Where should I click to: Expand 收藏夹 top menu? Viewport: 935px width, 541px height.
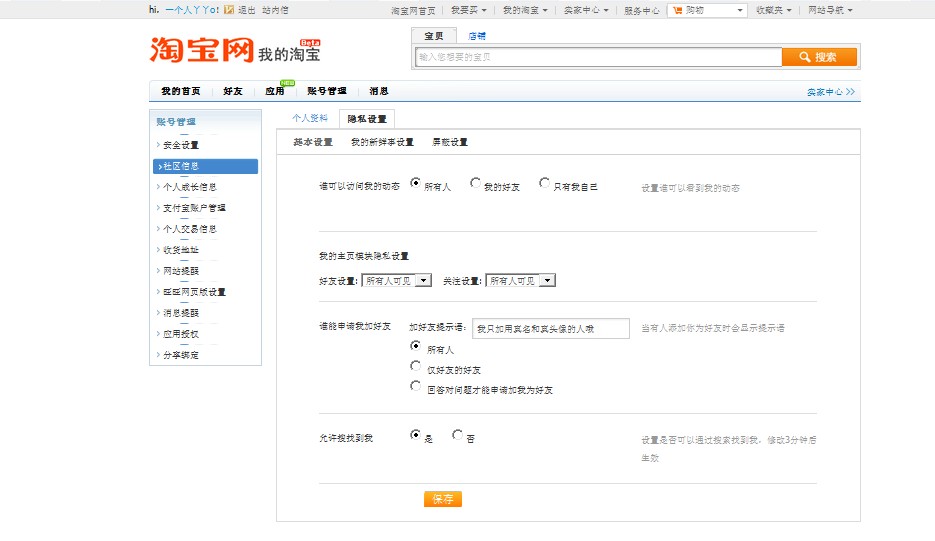(774, 10)
